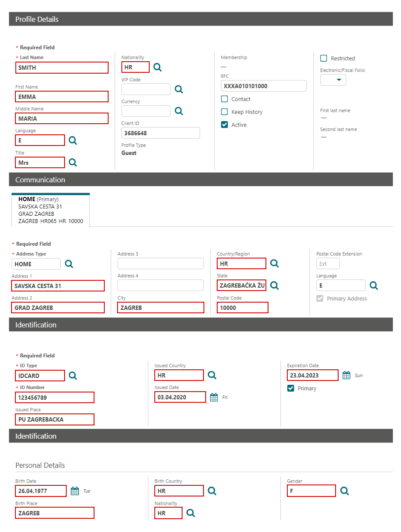Click the First Name field EMMA
Viewport: 401px width, 532px height.
point(62,97)
